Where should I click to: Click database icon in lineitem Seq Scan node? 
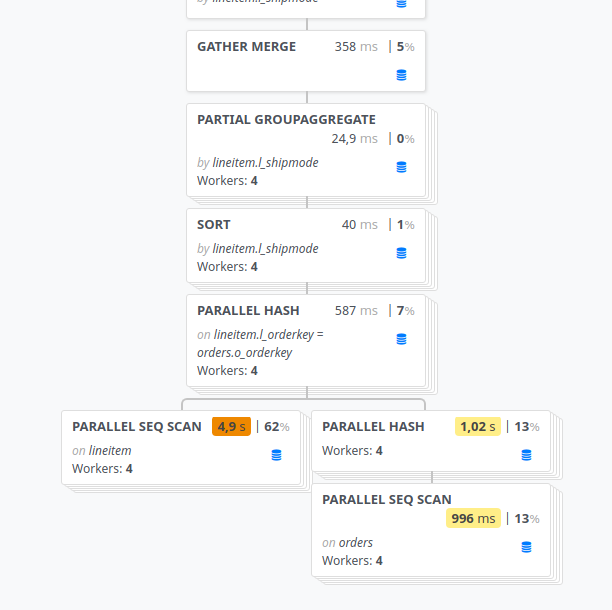coord(276,455)
